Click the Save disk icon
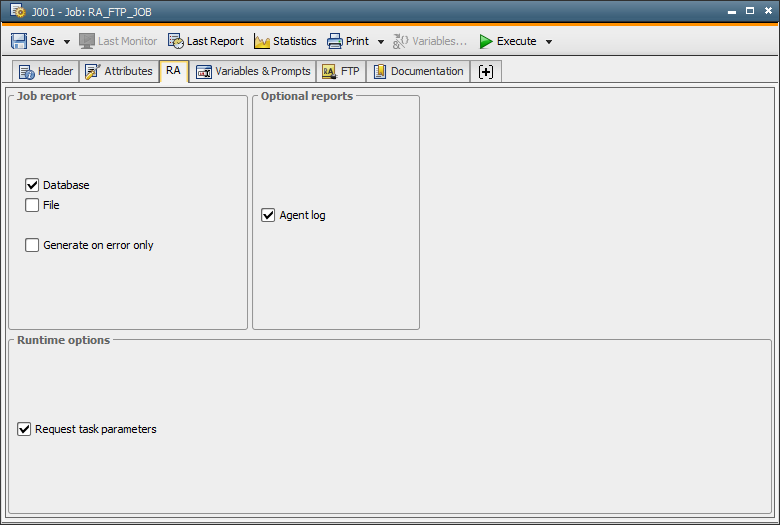780x525 pixels. pyautogui.click(x=19, y=41)
